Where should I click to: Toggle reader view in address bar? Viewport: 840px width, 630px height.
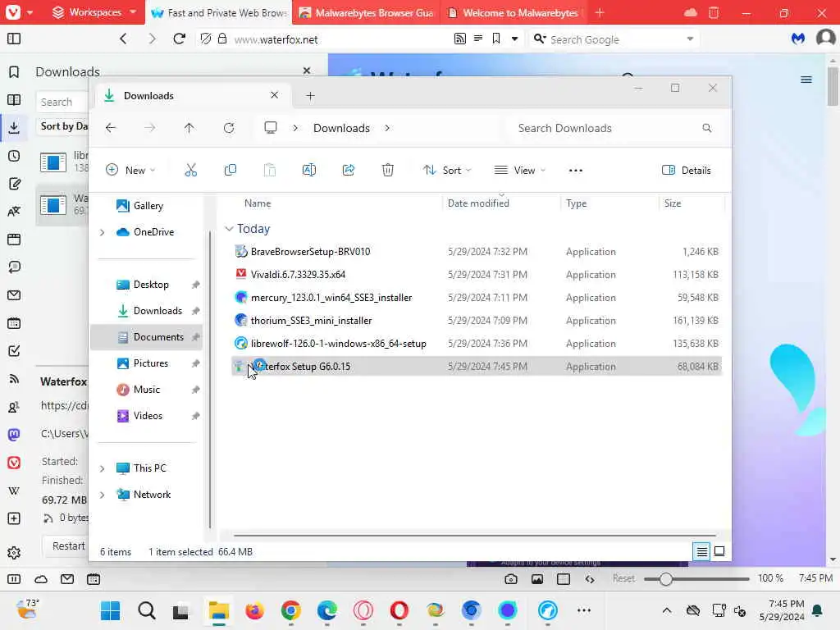coord(478,39)
